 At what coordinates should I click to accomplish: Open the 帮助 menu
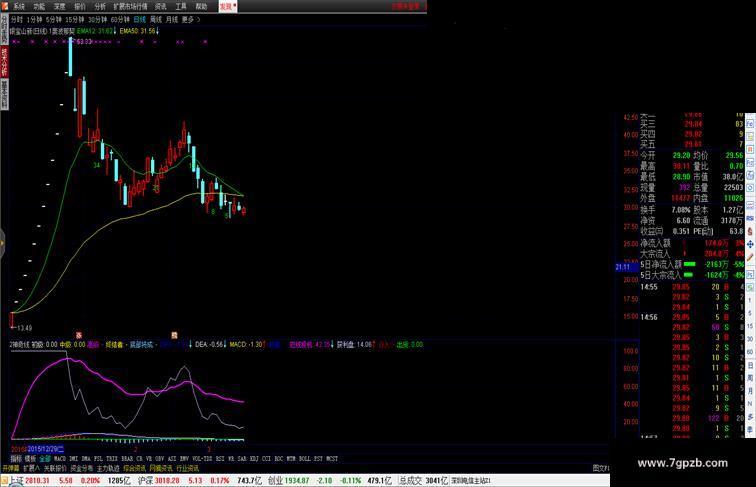pyautogui.click(x=201, y=6)
